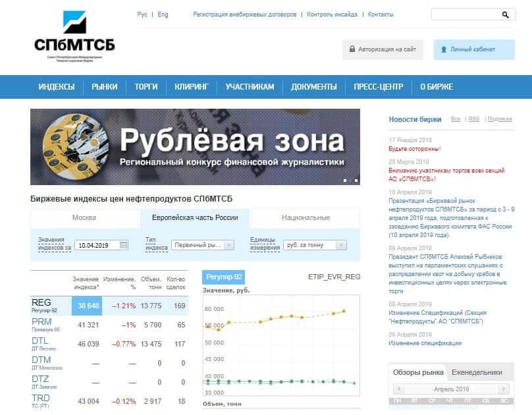This screenshot has height=415, width=532.
Task: Click the user icon on Личный кабинет
Action: tap(444, 49)
